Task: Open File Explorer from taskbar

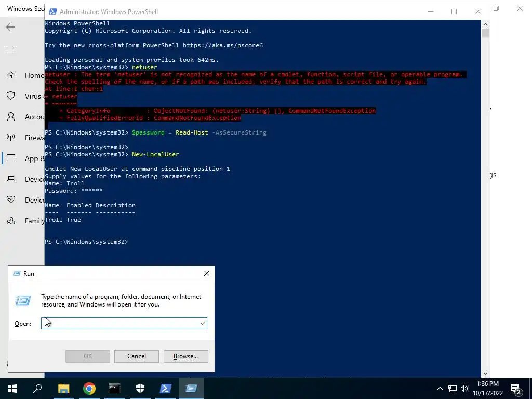Action: pos(63,389)
